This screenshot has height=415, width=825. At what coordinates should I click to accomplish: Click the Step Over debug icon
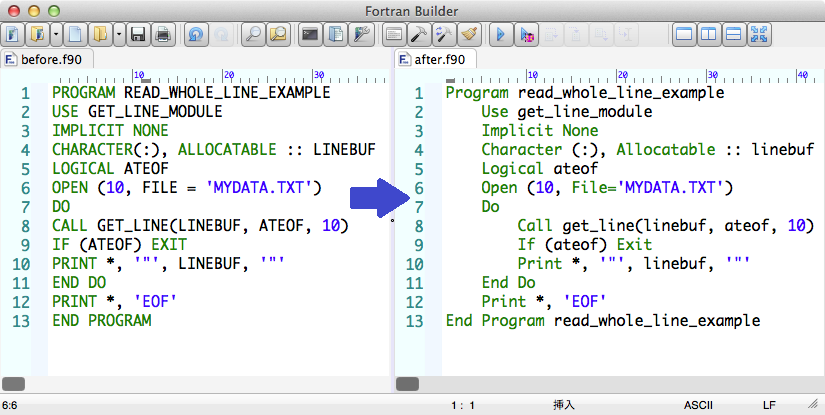[551, 35]
